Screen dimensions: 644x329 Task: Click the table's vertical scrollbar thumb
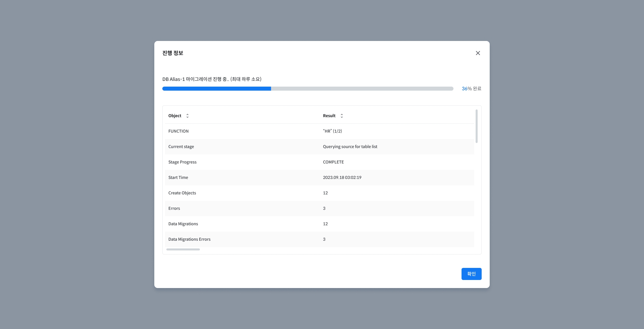point(476,126)
